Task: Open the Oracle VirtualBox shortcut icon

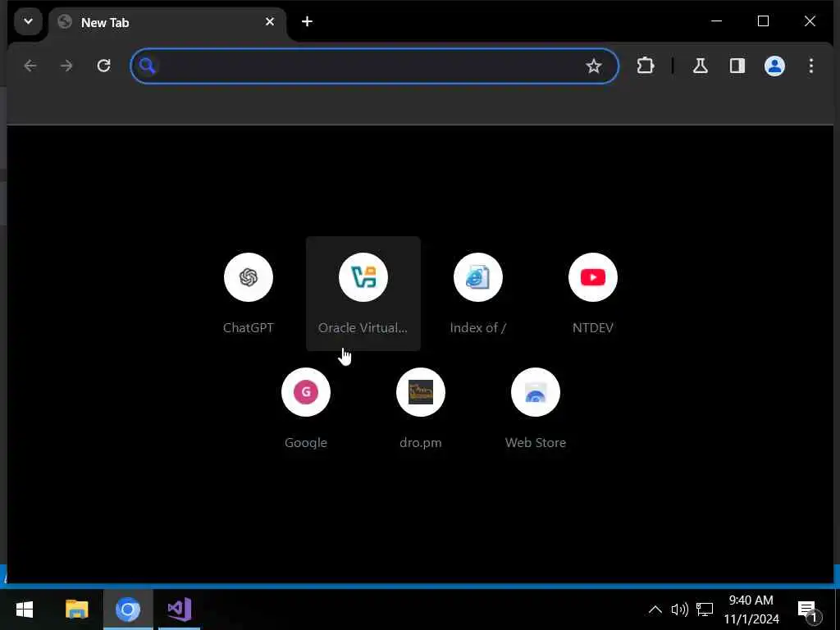Action: (363, 277)
